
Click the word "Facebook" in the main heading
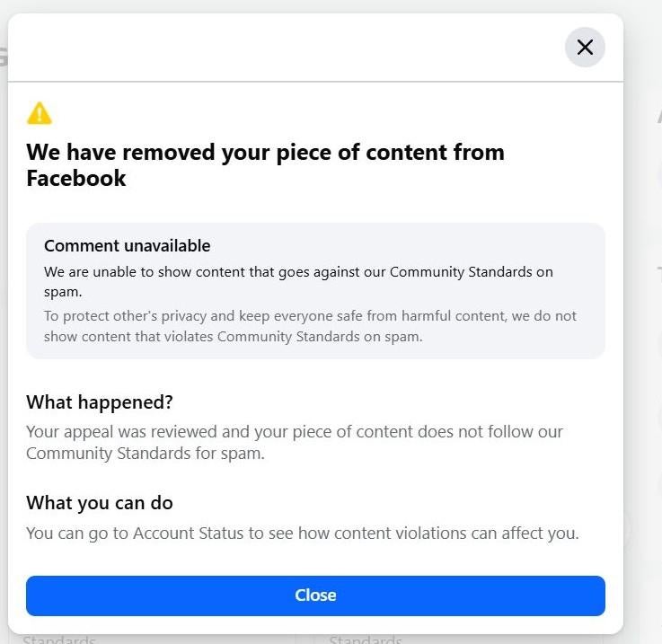pyautogui.click(x=76, y=178)
